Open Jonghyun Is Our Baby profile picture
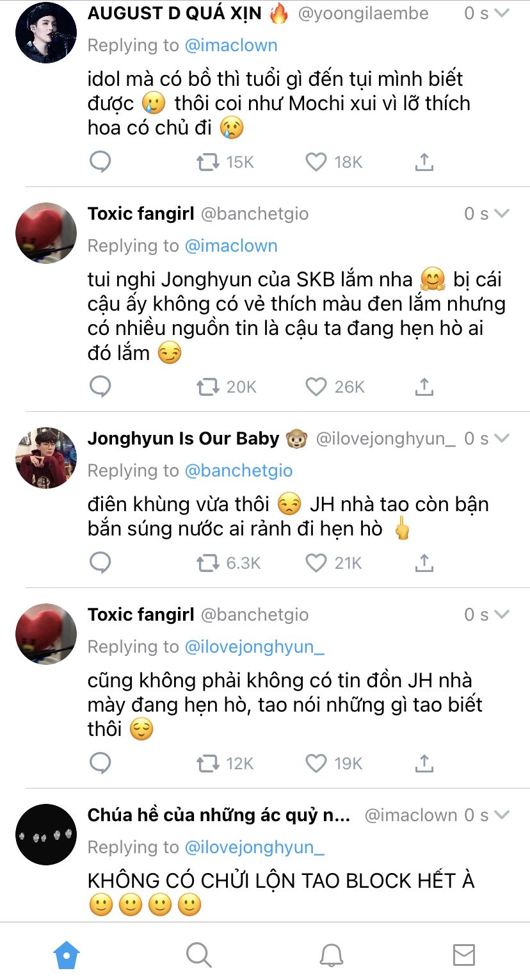Image resolution: width=530 pixels, height=980 pixels. click(x=46, y=458)
